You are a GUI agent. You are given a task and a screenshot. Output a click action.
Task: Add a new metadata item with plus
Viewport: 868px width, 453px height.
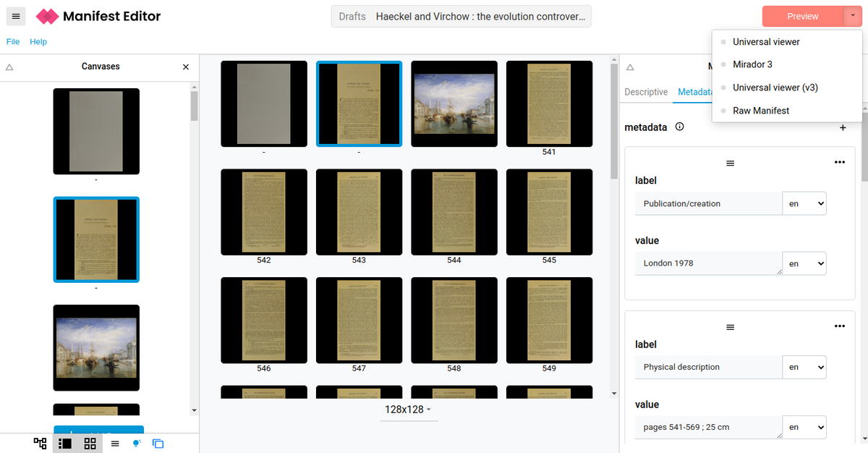(842, 127)
